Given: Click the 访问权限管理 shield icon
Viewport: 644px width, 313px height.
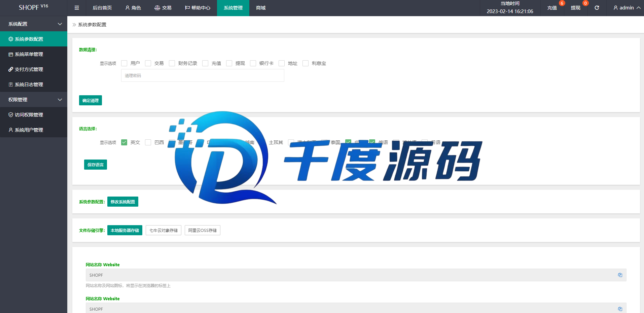Looking at the screenshot, I should [11, 115].
